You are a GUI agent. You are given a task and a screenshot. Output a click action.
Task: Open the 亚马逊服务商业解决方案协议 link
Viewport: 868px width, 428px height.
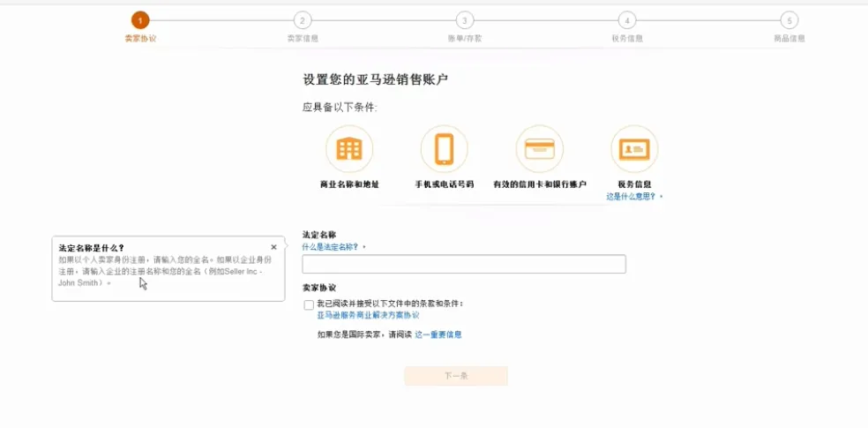(x=368, y=315)
